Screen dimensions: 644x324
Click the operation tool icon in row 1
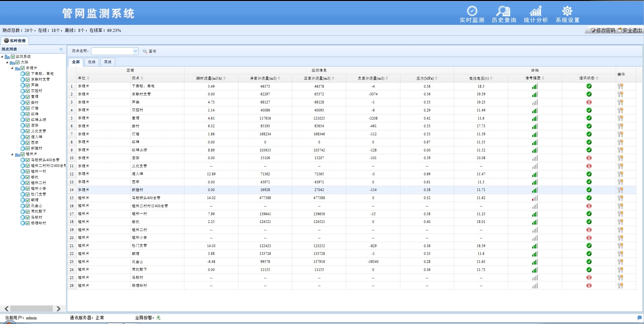pos(620,86)
